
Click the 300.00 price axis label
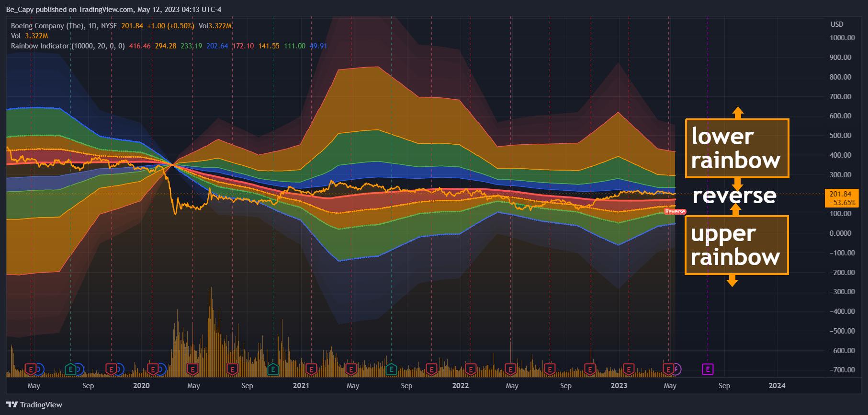(841, 175)
